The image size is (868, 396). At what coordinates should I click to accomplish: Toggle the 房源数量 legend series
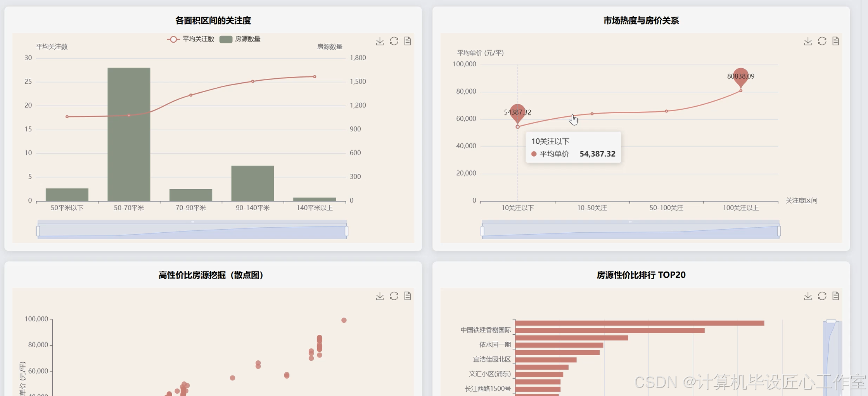[x=240, y=39]
